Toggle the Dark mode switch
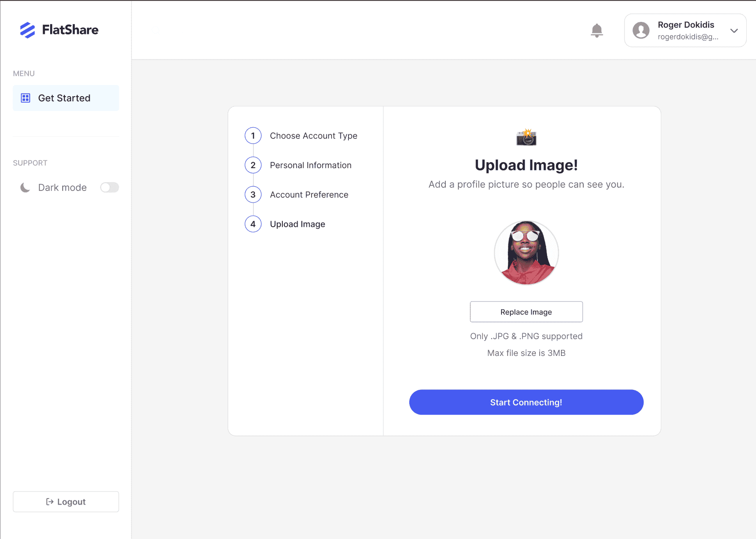 (x=110, y=187)
